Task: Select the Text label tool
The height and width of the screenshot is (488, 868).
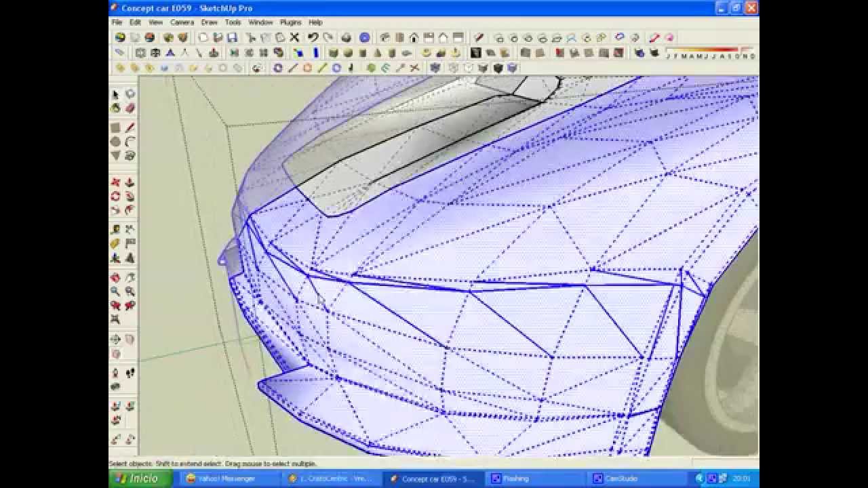Action: point(130,243)
